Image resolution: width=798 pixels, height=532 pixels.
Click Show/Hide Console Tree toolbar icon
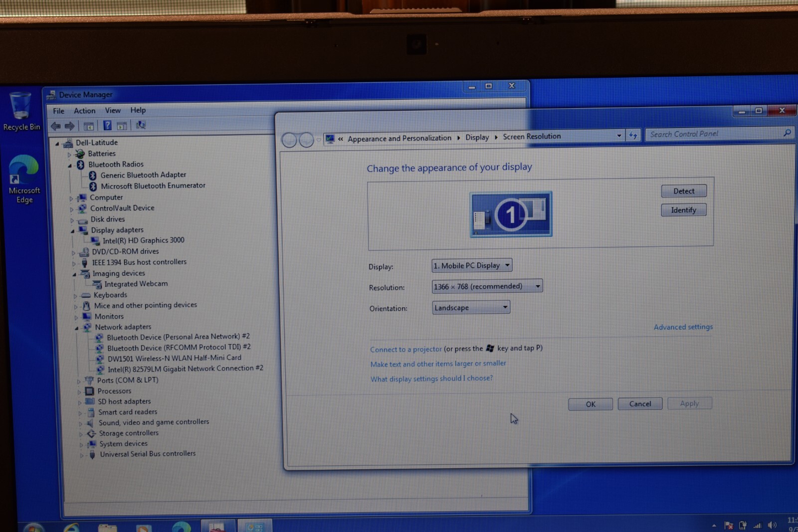[x=89, y=126]
